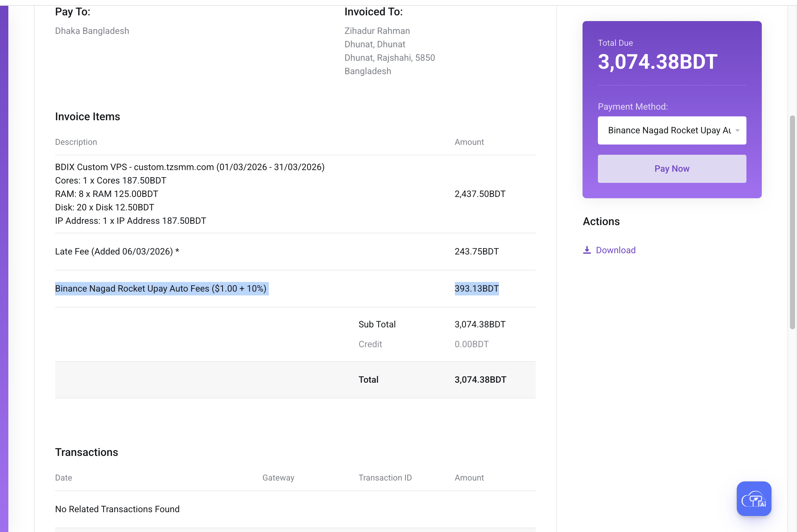797x532 pixels.
Task: Click No Related Transactions Found message
Action: click(117, 509)
